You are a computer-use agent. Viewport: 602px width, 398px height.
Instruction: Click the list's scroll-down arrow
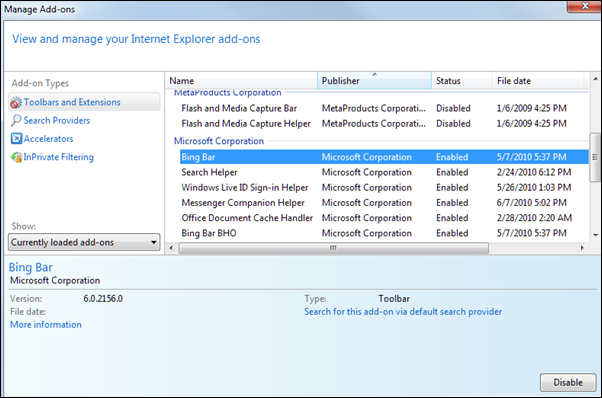click(x=595, y=235)
